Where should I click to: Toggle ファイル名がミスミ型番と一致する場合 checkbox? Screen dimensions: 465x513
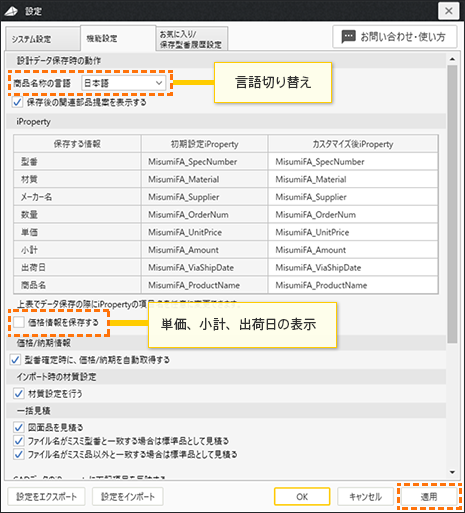click(x=19, y=441)
